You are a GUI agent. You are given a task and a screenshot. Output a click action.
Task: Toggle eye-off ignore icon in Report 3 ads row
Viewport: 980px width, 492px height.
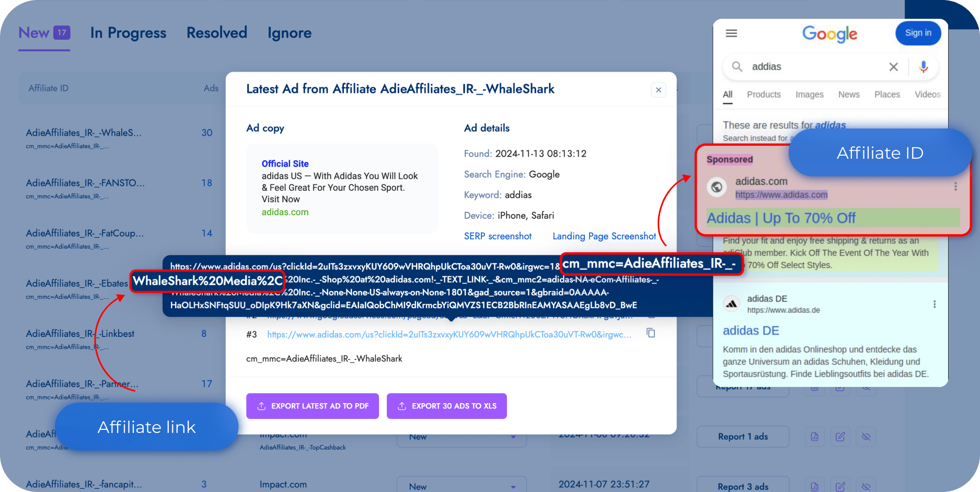(x=866, y=487)
